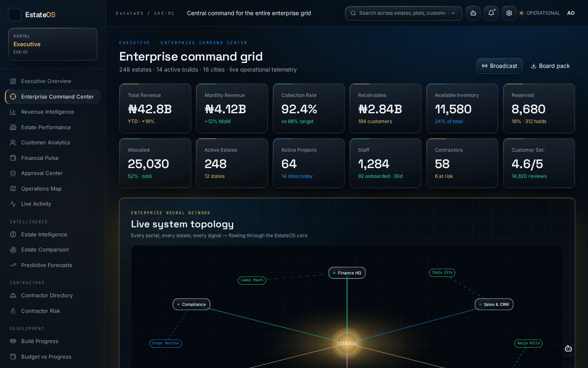Click the EstateOS logo mark
This screenshot has width=588, height=368.
pos(15,15)
